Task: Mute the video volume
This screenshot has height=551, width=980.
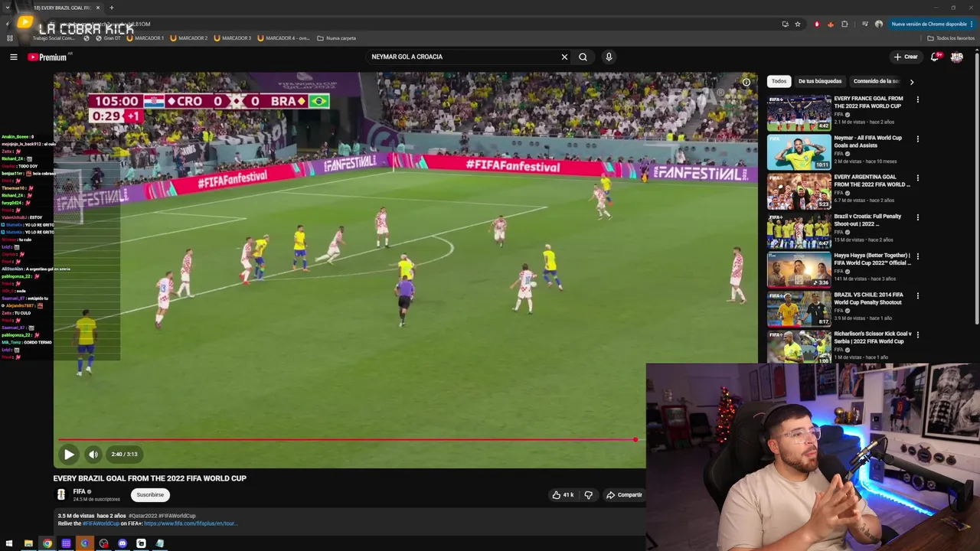Action: tap(93, 455)
